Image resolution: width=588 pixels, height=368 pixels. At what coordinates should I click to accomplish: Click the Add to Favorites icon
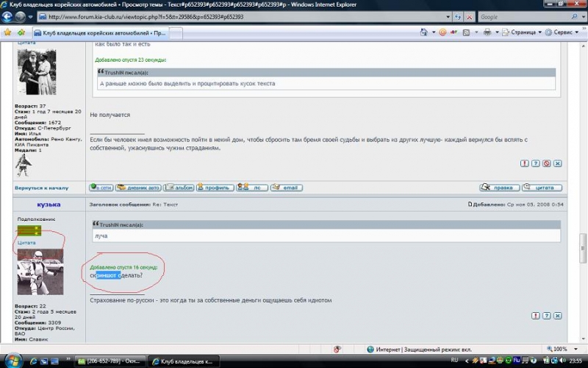coord(21,33)
